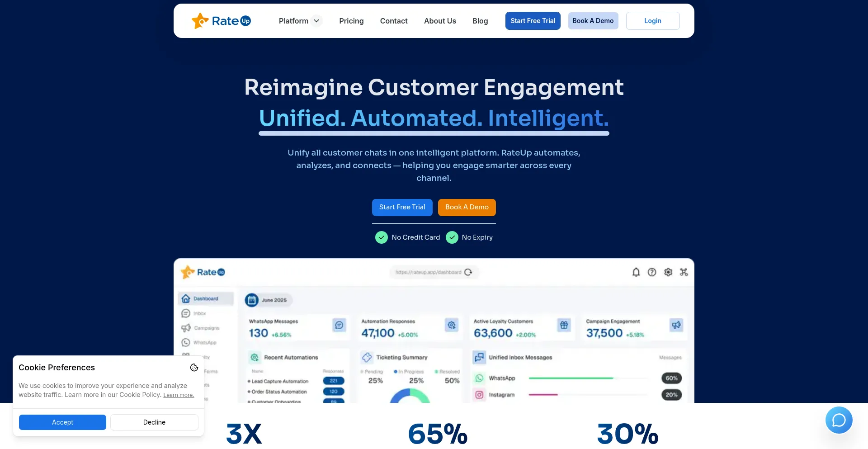868x449 pixels.
Task: Click the WhatsApp Messages card chat icon
Action: (x=340, y=325)
